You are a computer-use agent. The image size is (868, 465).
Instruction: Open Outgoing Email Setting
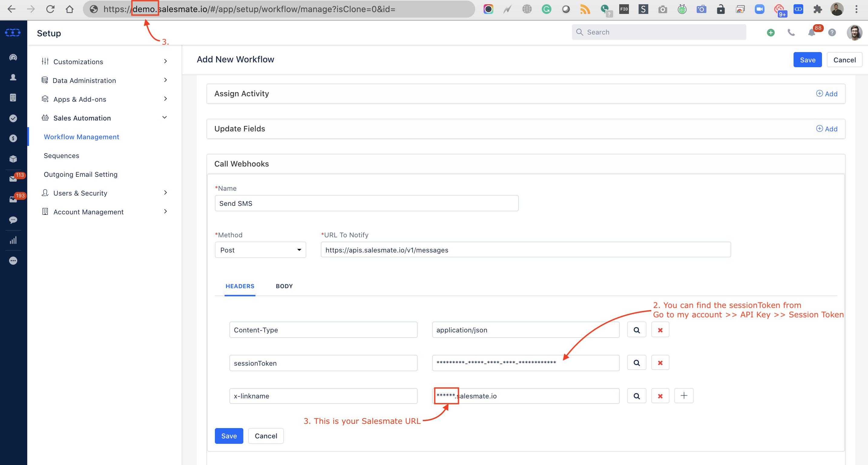click(x=81, y=174)
